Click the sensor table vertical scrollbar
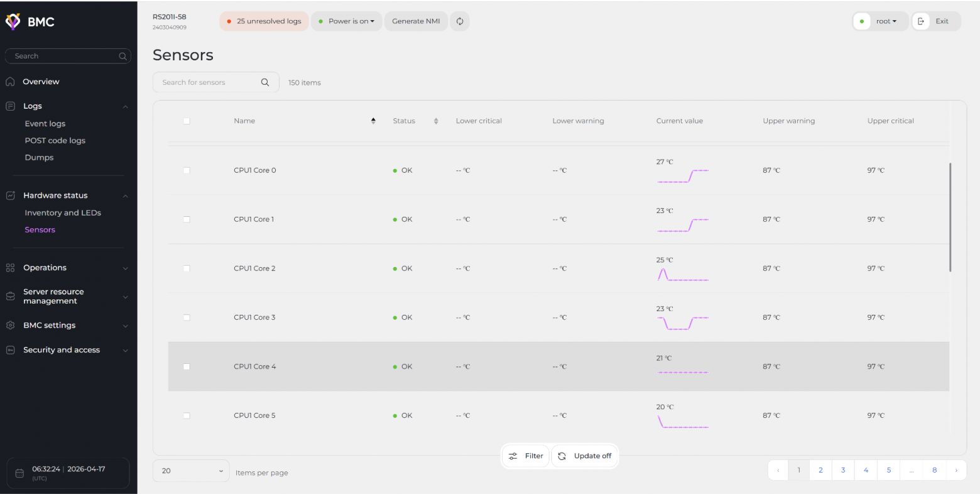The width and height of the screenshot is (980, 494). [950, 217]
